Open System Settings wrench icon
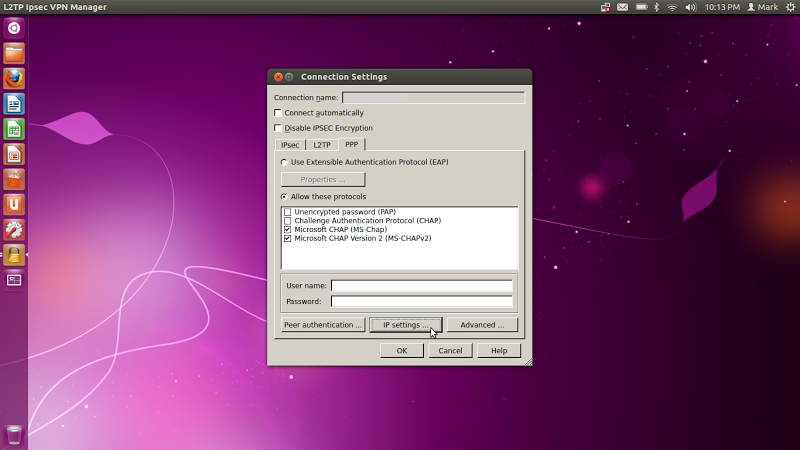 (14, 230)
